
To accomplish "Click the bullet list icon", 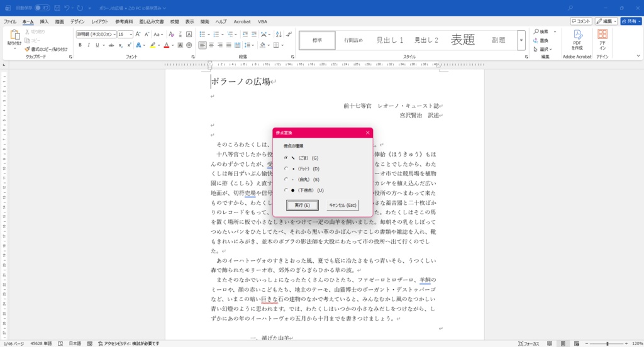I will [202, 34].
